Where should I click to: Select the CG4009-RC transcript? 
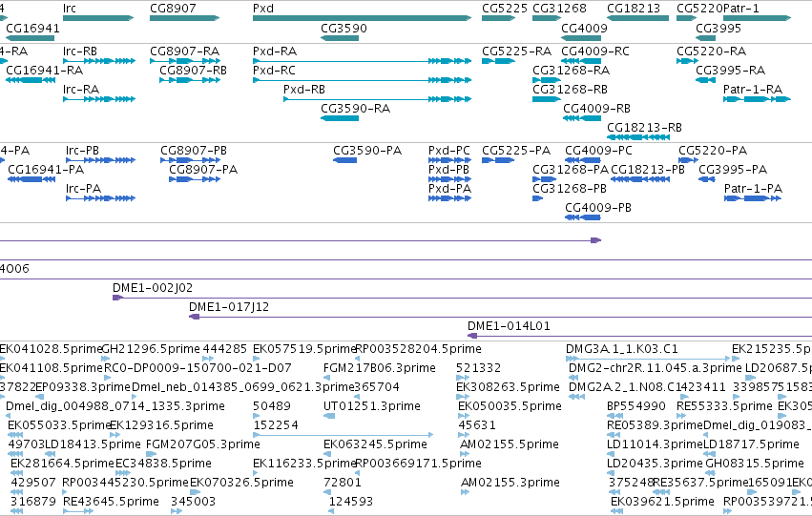581,61
